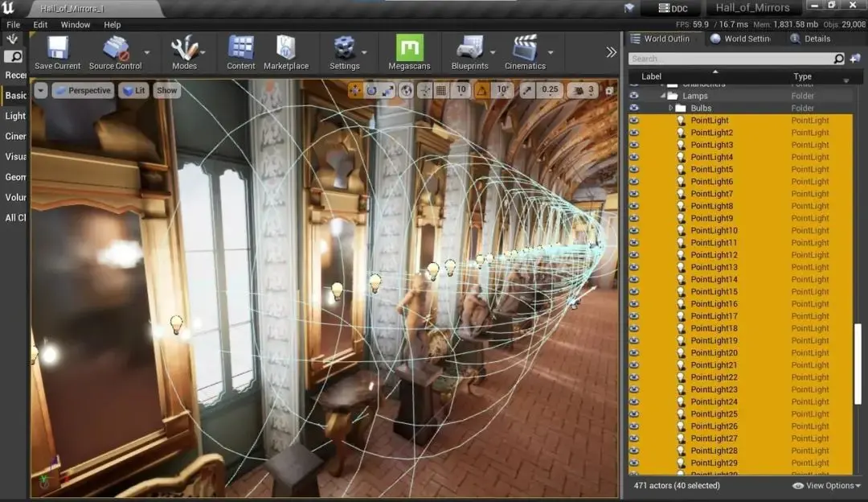Image resolution: width=868 pixels, height=502 pixels.
Task: Click the tutorial graduation cap icon
Action: pyautogui.click(x=629, y=8)
